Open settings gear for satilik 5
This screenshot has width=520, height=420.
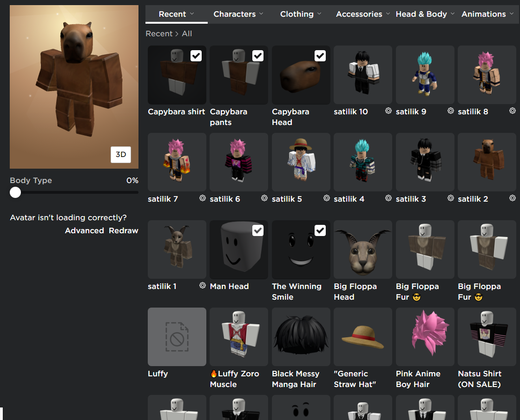(x=327, y=198)
